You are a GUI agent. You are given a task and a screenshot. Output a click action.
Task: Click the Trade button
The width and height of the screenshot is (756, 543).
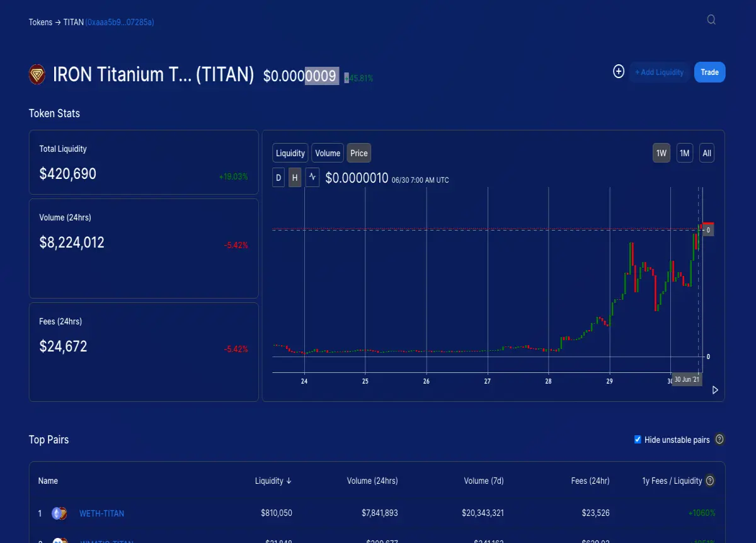pos(710,72)
